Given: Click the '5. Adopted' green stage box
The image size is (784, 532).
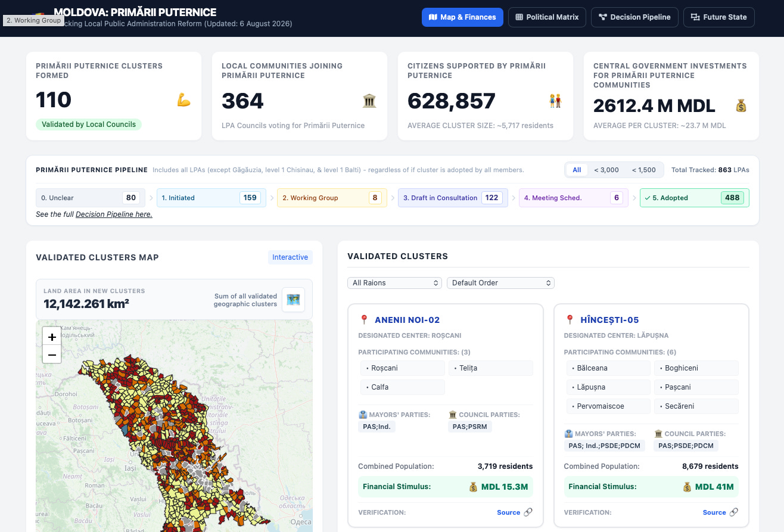Looking at the screenshot, I should click(694, 198).
